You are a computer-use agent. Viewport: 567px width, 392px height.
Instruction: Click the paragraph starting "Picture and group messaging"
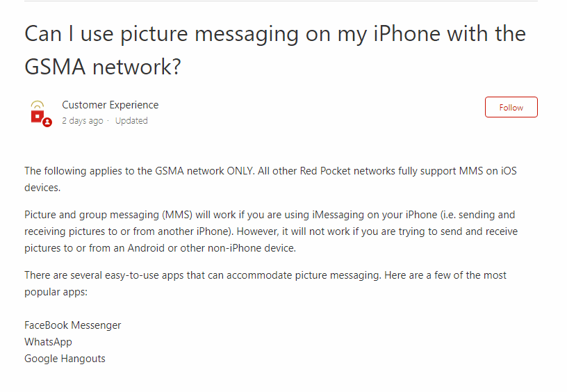pos(271,231)
